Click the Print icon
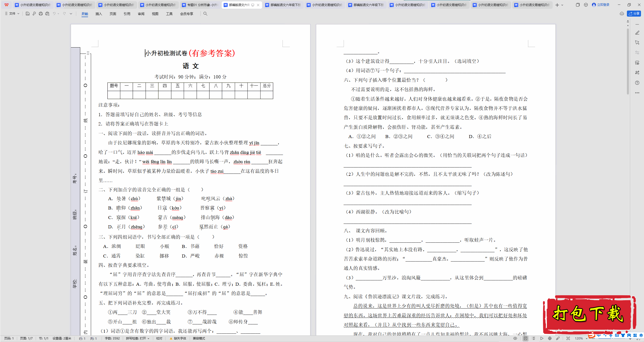The image size is (644, 342). [41, 14]
